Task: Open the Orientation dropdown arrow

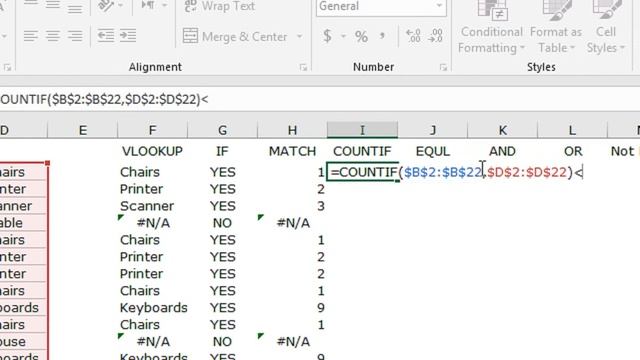Action: click(x=120, y=6)
